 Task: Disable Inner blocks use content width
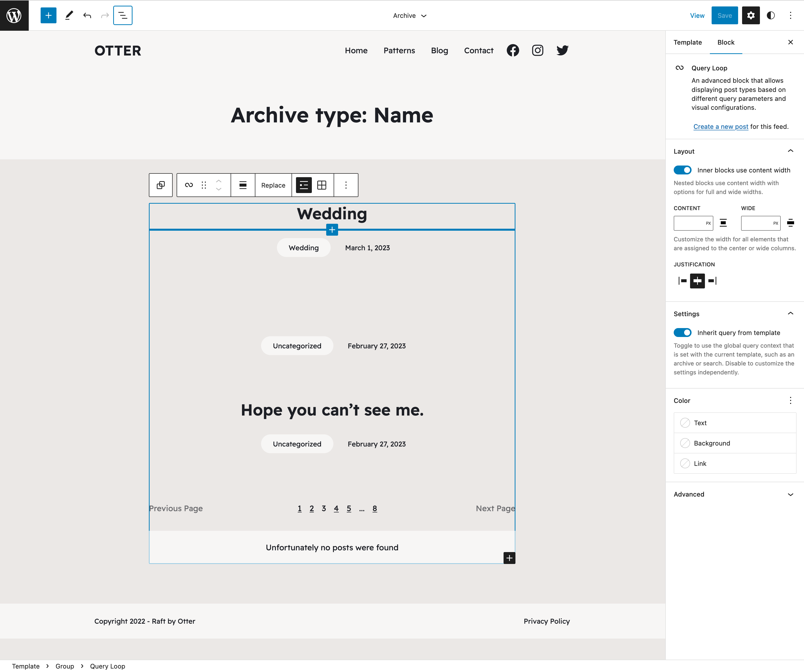pos(683,170)
